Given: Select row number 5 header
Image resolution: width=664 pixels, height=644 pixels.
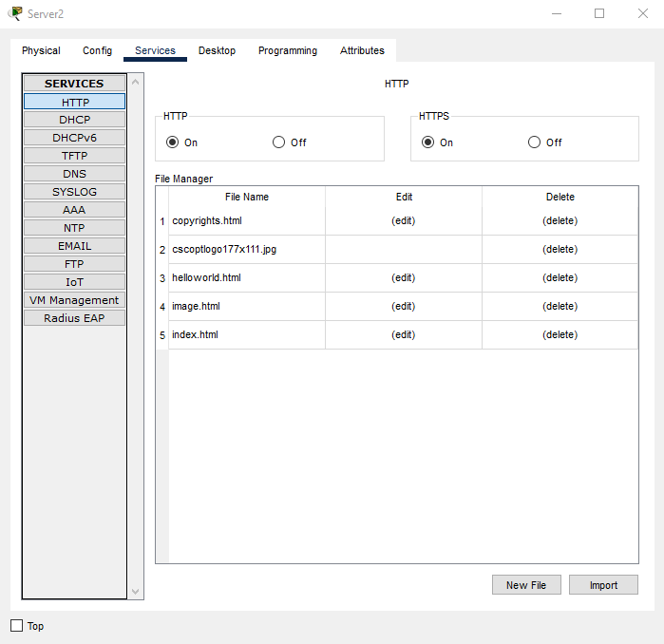Looking at the screenshot, I should [162, 335].
